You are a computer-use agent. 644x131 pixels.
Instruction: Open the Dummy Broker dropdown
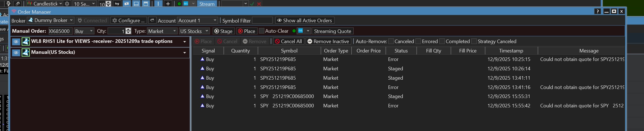pyautogui.click(x=51, y=20)
